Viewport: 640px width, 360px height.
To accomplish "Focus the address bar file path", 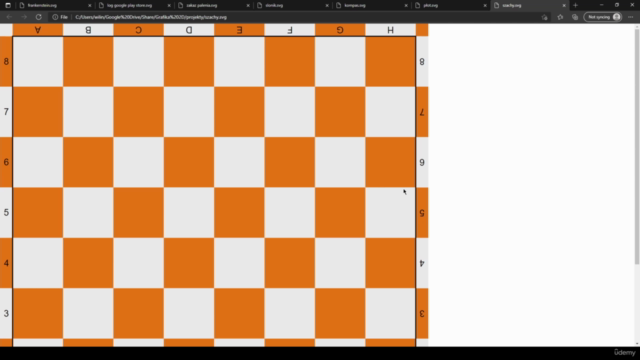I will pyautogui.click(x=151, y=17).
